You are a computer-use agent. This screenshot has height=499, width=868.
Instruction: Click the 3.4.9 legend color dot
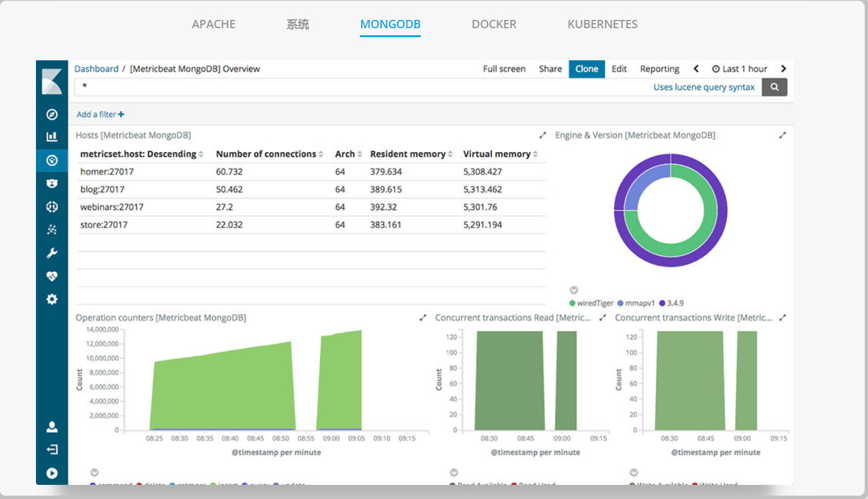pos(662,303)
